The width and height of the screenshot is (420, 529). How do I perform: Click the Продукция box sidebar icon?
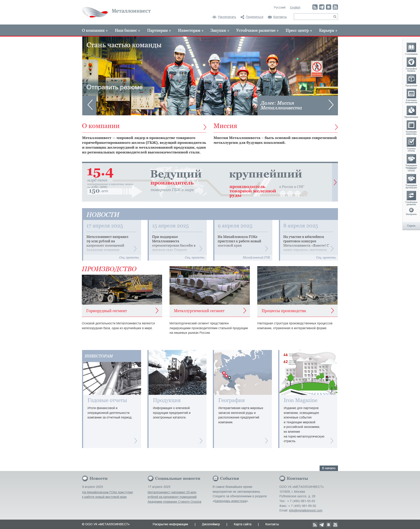[x=411, y=79]
